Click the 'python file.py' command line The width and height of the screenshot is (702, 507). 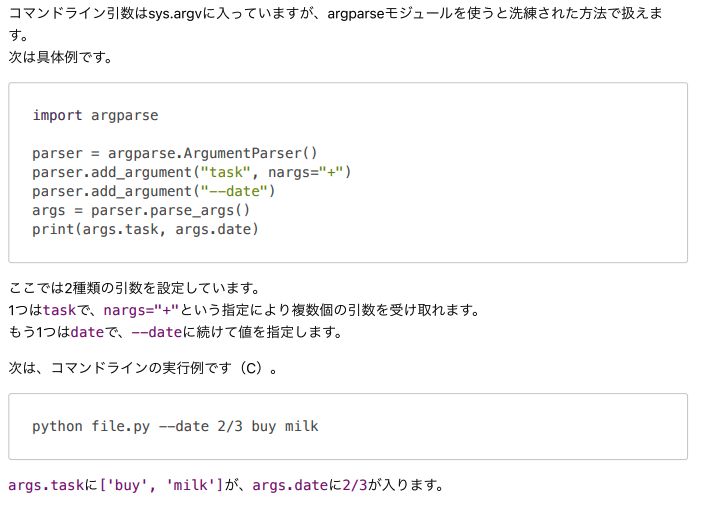90,426
